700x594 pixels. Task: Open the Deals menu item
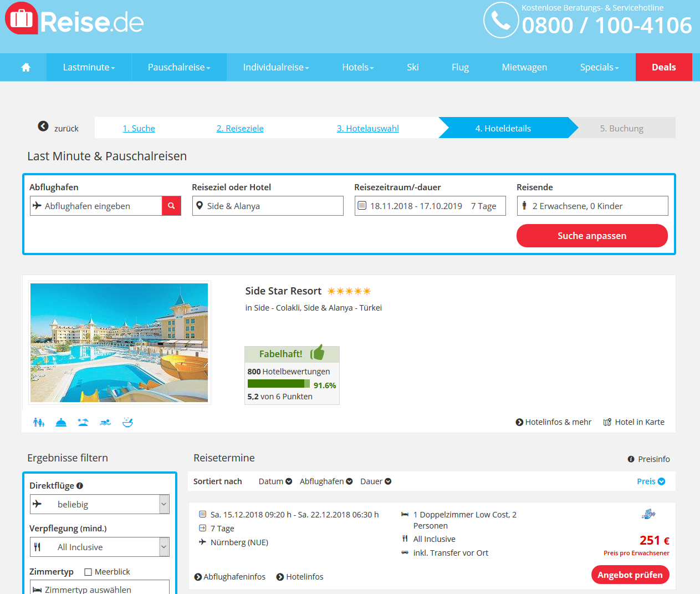(x=663, y=67)
